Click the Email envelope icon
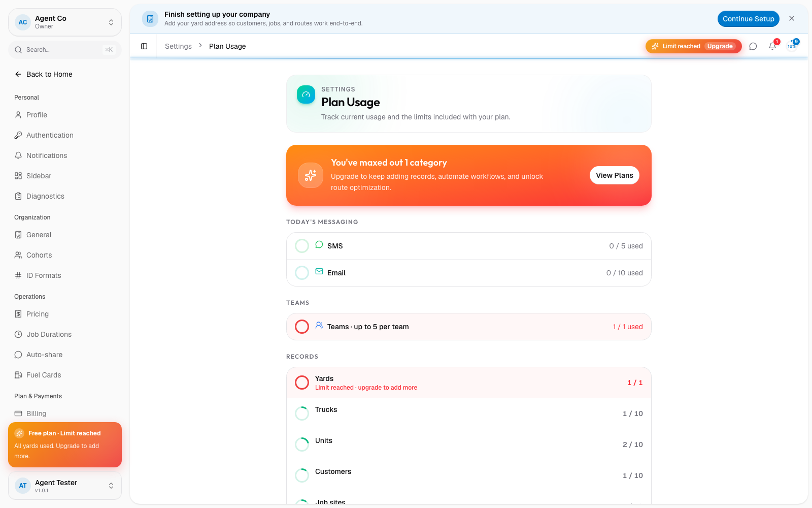 click(319, 272)
